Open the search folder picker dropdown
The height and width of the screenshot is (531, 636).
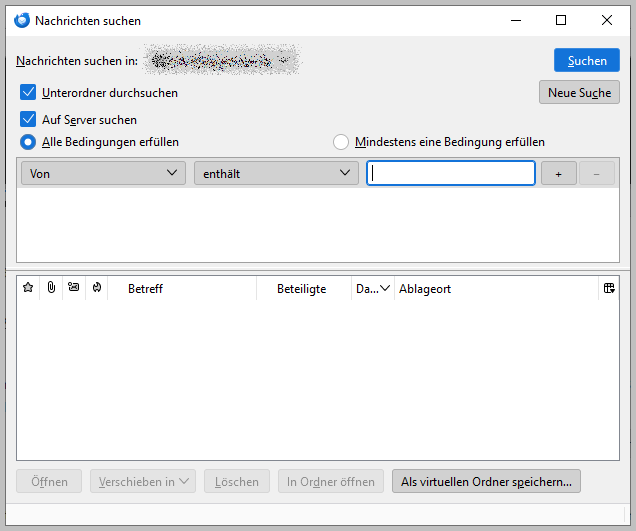(x=221, y=60)
